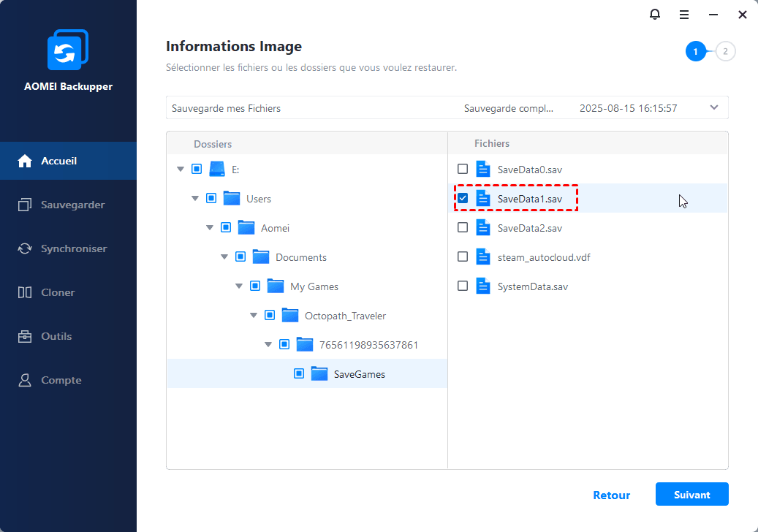Viewport: 758px width, 532px height.
Task: Click the SaveGames folder icon
Action: pyautogui.click(x=319, y=374)
